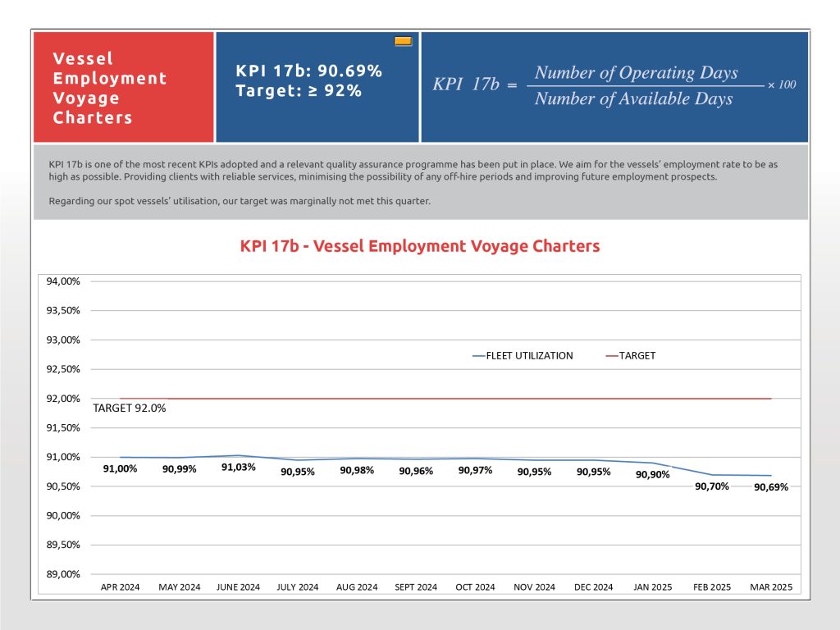Click the 91,03% data label
The height and width of the screenshot is (630, 840).
click(239, 467)
